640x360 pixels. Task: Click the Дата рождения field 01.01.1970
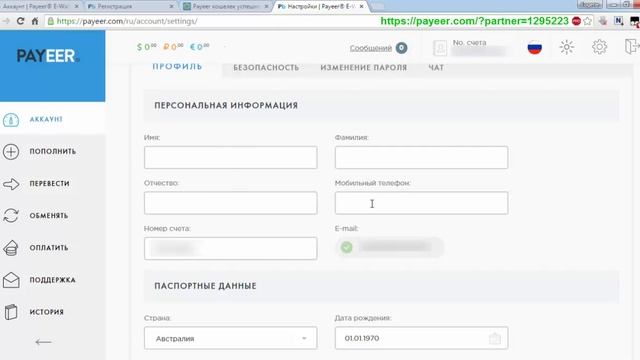[x=422, y=338]
